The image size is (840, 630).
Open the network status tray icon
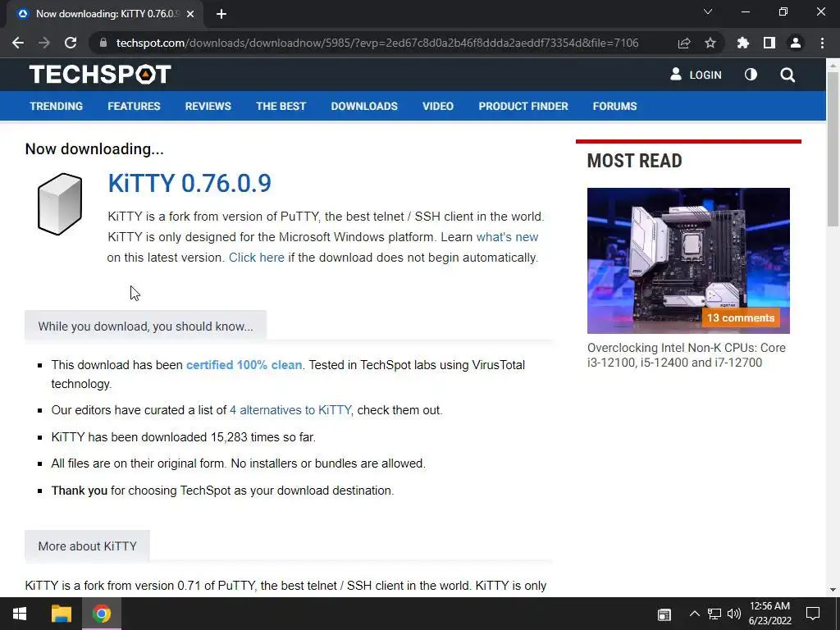(714, 614)
